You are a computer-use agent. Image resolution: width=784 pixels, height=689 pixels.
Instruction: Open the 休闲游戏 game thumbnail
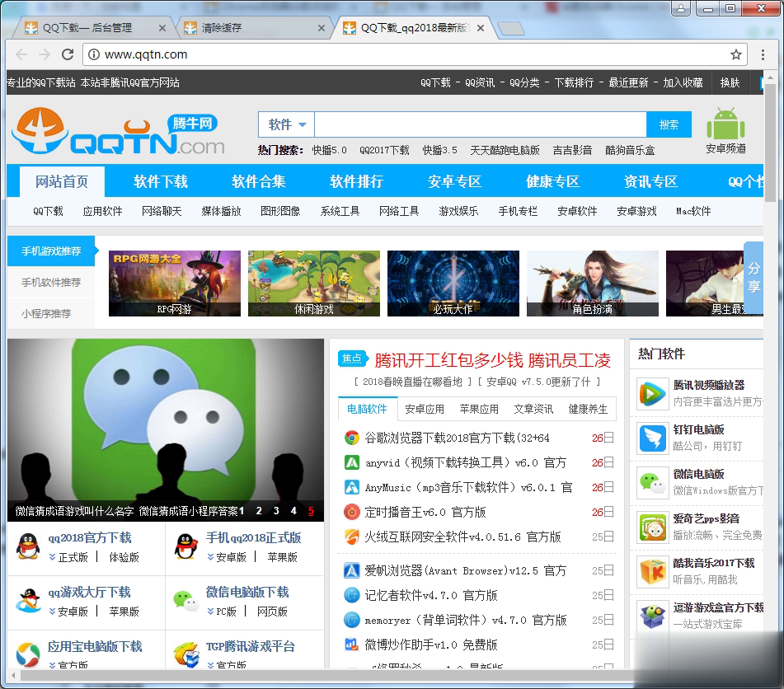(x=314, y=284)
